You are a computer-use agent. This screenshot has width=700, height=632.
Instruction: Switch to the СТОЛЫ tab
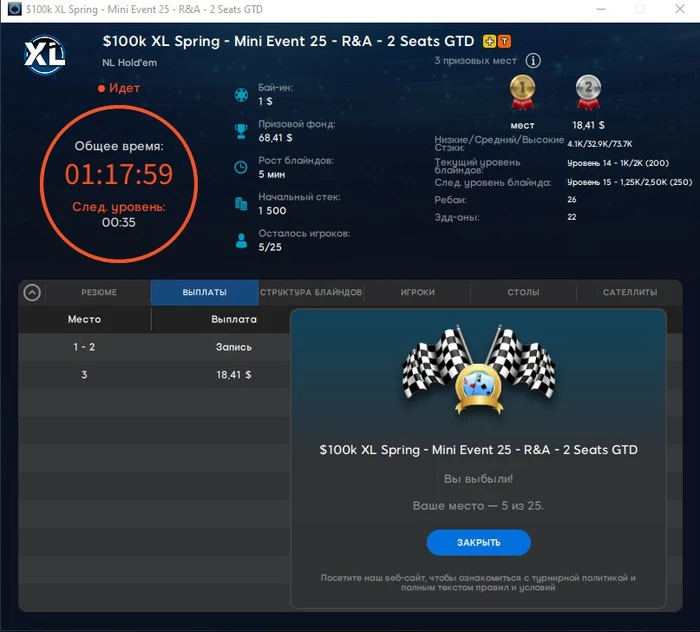(x=523, y=292)
